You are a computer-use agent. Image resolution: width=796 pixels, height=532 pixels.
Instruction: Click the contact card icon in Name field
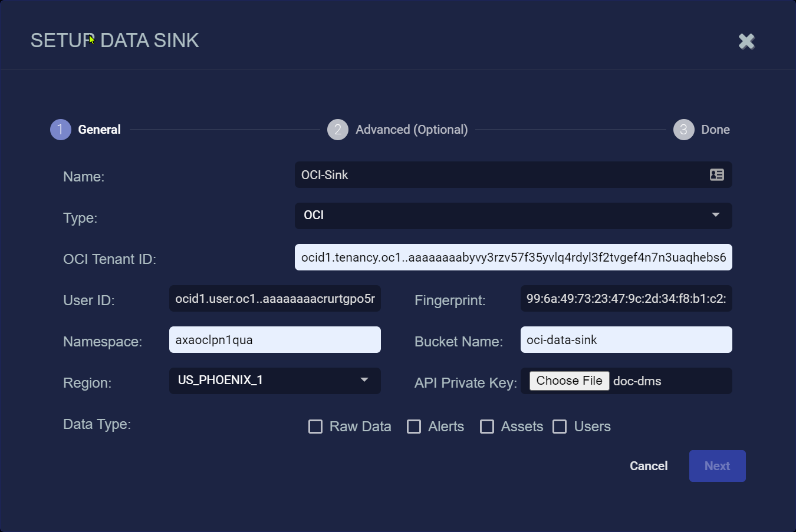coord(716,175)
